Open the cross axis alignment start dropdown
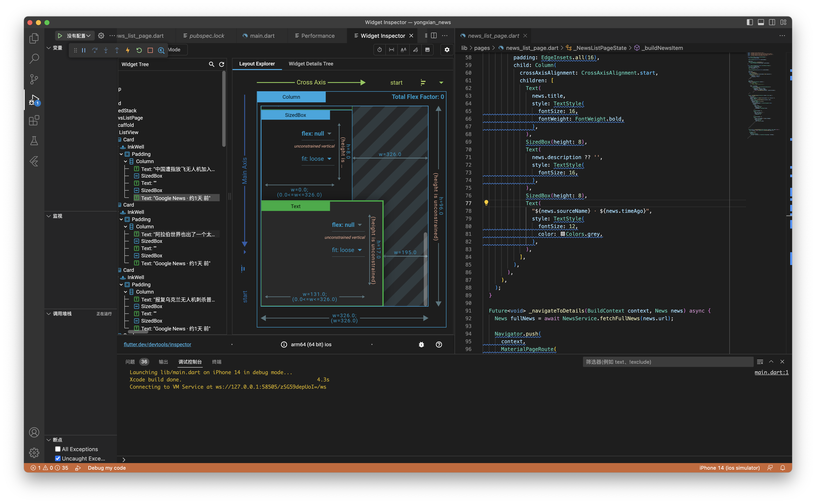This screenshot has width=816, height=504. [417, 82]
